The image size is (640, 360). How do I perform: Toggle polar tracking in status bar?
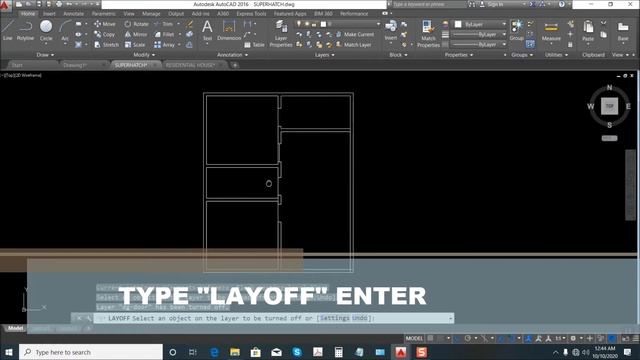tap(468, 338)
